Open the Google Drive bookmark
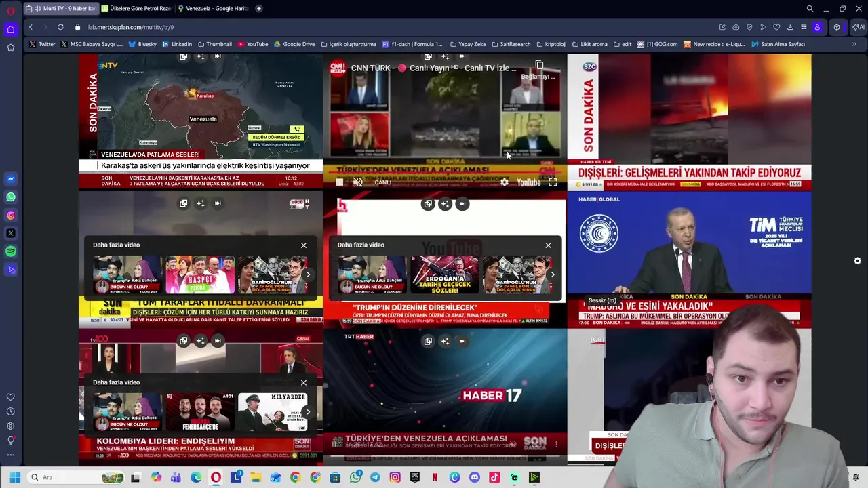Viewport: 868px width, 488px height. point(294,44)
